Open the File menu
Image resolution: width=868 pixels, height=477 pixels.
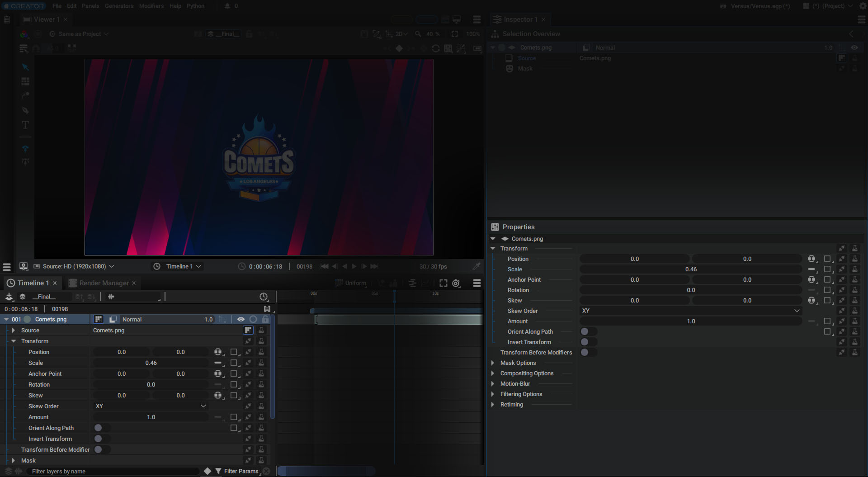(57, 6)
